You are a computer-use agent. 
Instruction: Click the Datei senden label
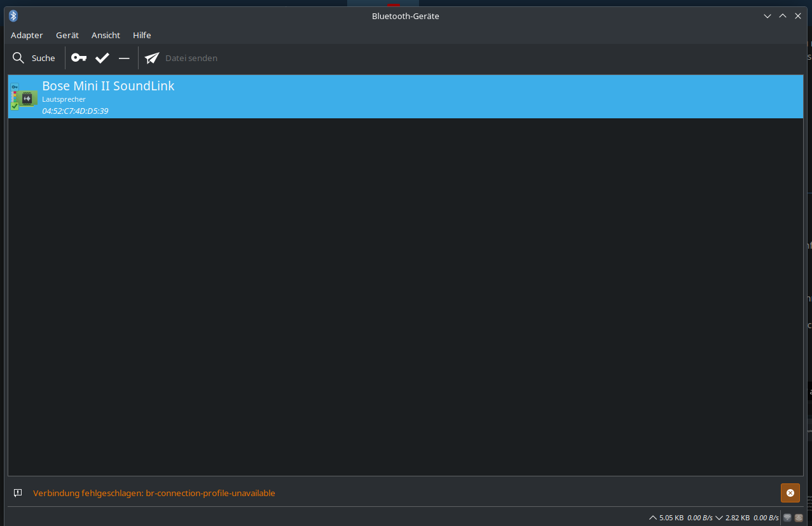click(191, 58)
